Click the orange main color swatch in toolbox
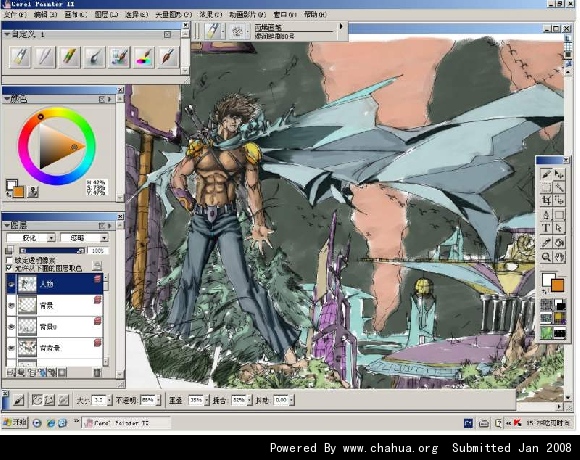This screenshot has height=460, width=580. (557, 285)
